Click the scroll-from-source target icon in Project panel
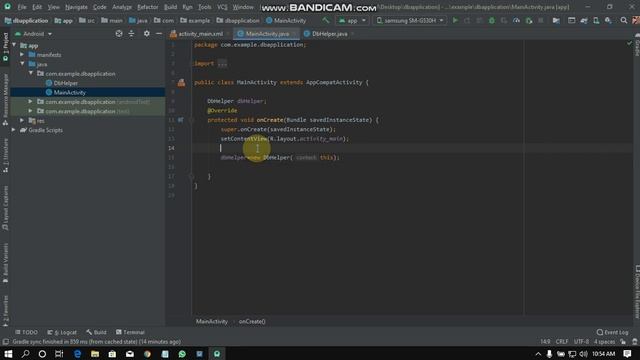Viewport: 640px width, 360px height. [x=119, y=34]
